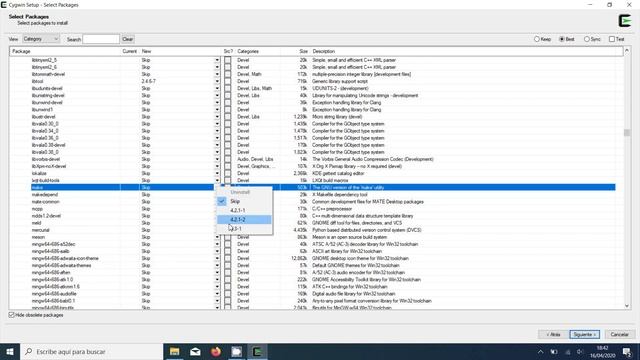Open the version dropdown for mingw64-i686-audiofile
This screenshot has height=360, width=640.
[217, 293]
